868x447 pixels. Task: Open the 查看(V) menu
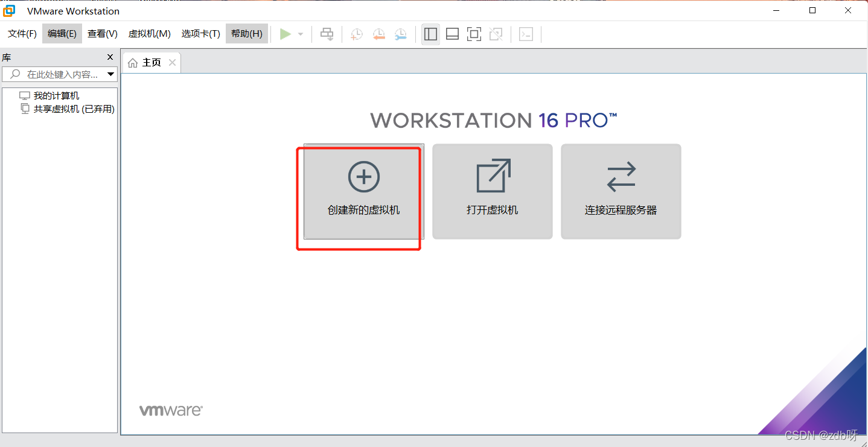tap(103, 34)
